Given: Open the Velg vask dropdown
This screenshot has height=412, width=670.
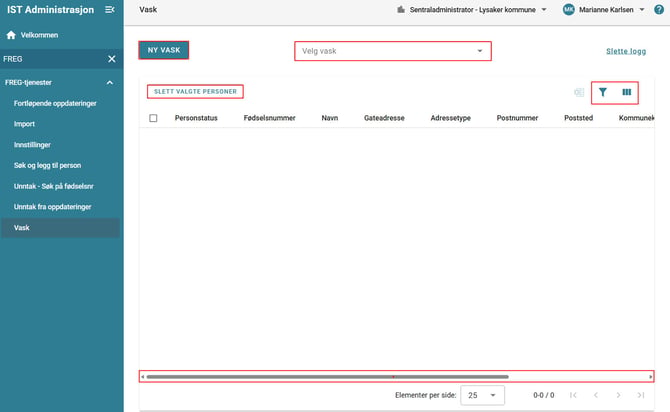Looking at the screenshot, I should (393, 51).
